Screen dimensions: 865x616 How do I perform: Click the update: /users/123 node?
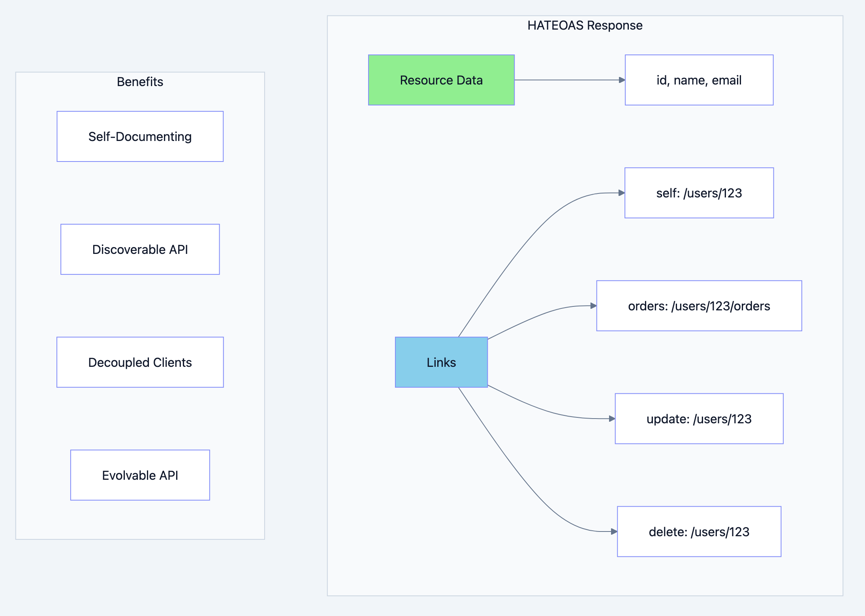click(x=699, y=419)
